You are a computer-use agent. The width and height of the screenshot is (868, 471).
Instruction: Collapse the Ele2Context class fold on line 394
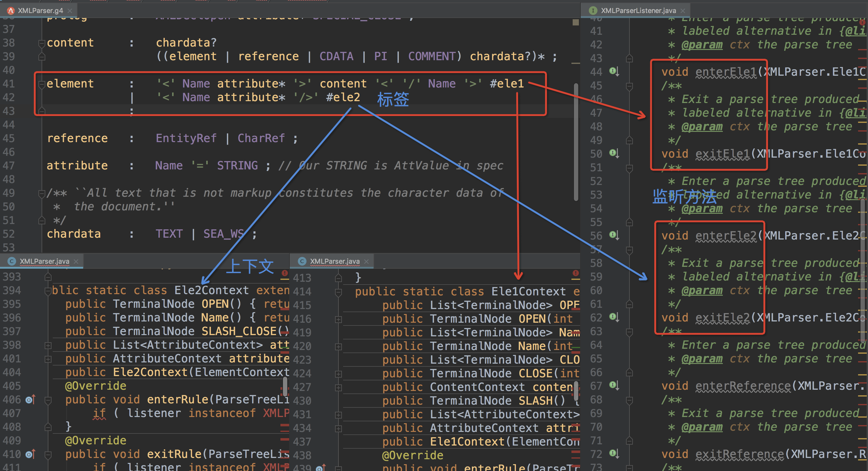tap(48, 291)
